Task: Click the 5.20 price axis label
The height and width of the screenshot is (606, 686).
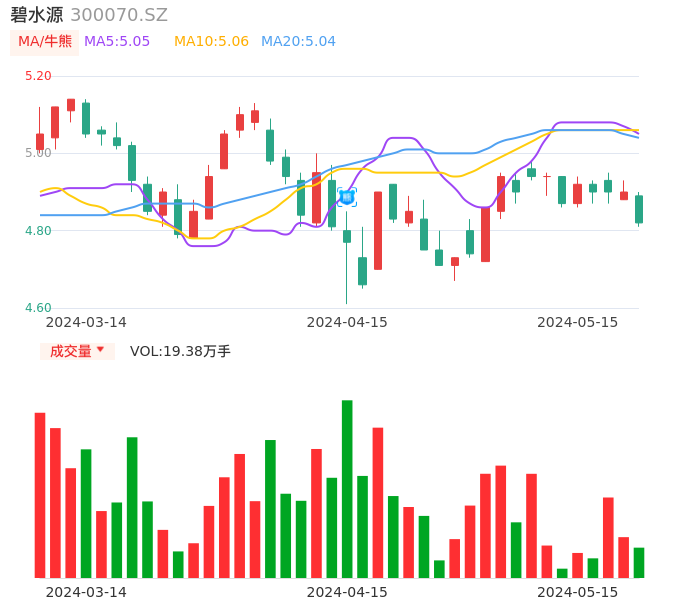Action: (38, 76)
